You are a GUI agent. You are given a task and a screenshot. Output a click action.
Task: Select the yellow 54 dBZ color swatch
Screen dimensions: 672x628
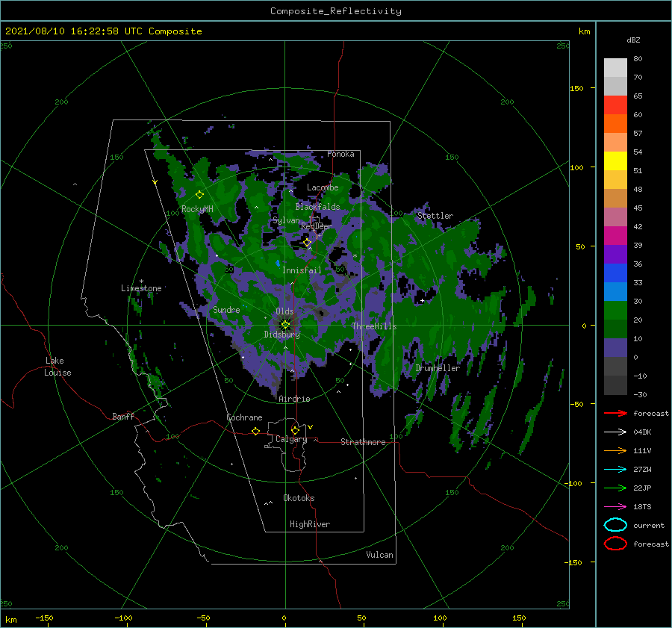615,161
